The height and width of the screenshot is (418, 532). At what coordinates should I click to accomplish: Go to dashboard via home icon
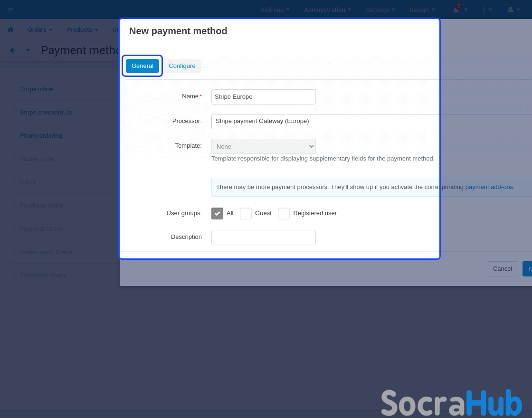[10, 29]
